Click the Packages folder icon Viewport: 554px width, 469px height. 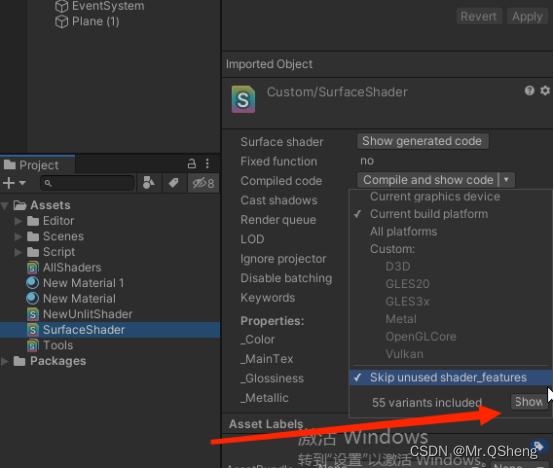point(19,361)
